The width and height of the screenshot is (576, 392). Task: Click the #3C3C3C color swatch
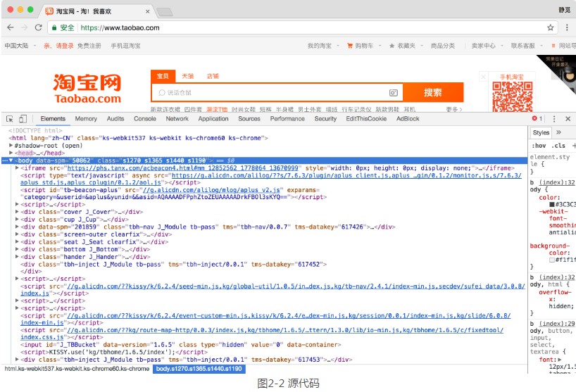552,204
